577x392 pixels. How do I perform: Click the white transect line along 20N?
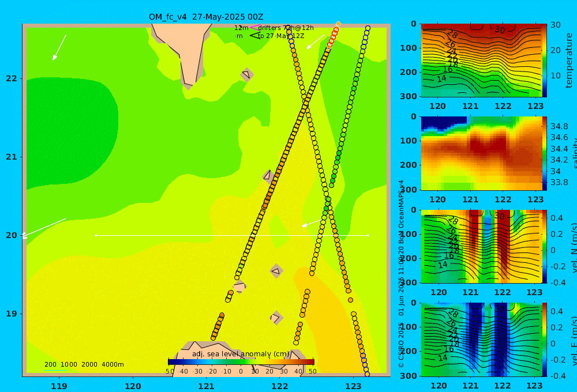232,235
